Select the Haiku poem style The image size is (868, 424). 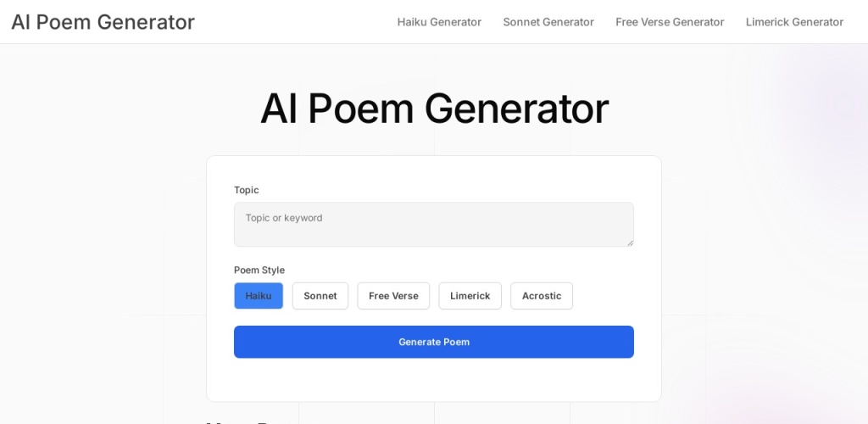click(x=259, y=296)
